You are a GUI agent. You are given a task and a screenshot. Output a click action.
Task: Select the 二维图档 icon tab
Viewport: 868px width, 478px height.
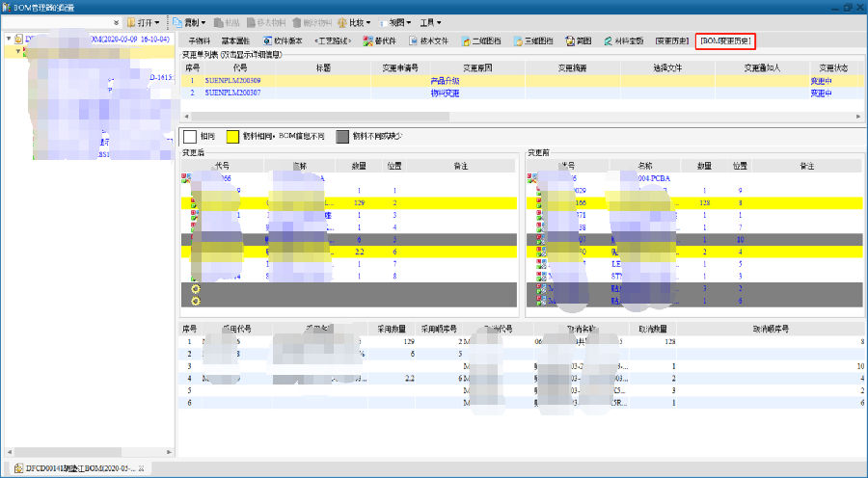tap(466, 41)
